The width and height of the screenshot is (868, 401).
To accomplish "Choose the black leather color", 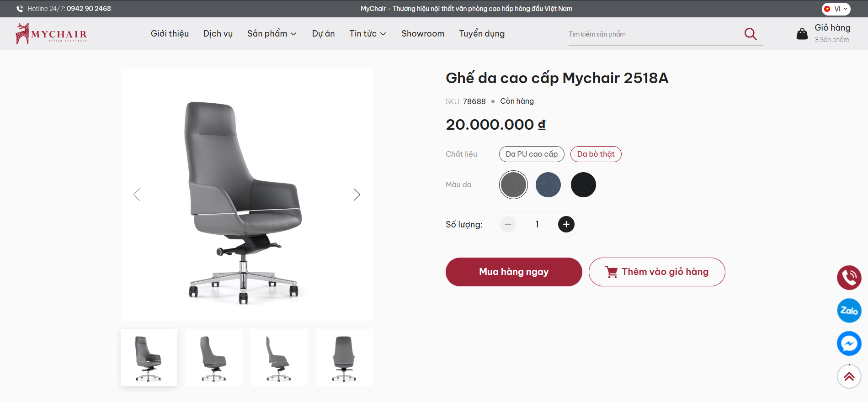I will [x=583, y=185].
